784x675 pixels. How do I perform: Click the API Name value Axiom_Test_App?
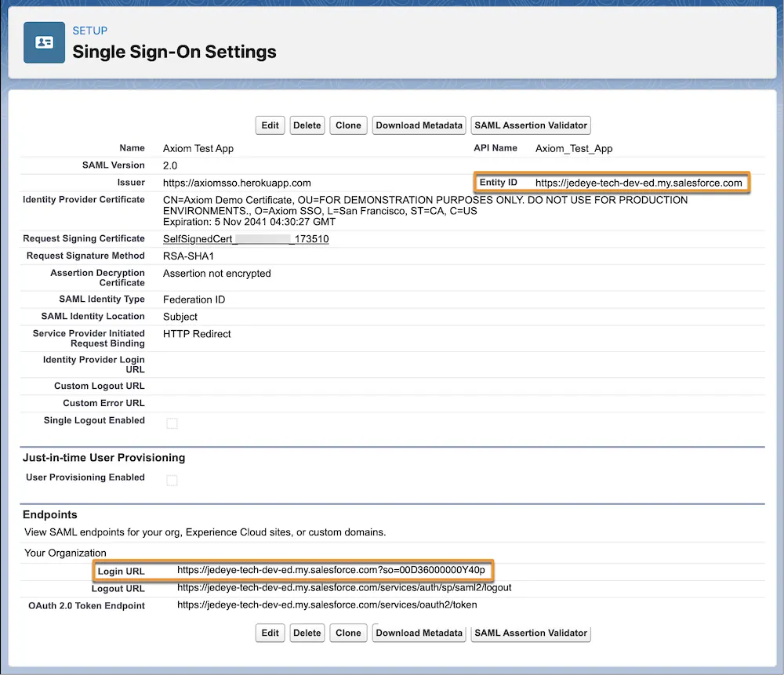[x=574, y=148]
